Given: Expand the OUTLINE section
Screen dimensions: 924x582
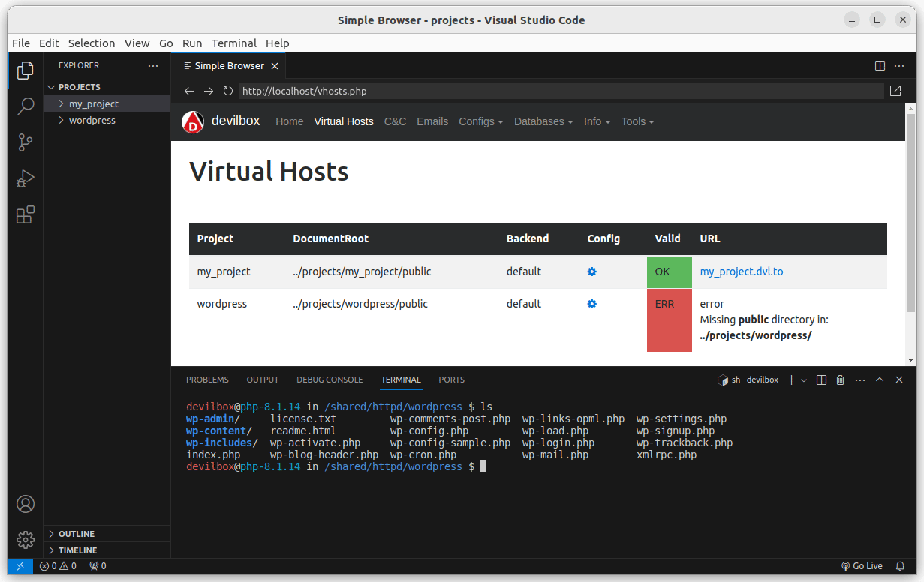Looking at the screenshot, I should coord(76,534).
